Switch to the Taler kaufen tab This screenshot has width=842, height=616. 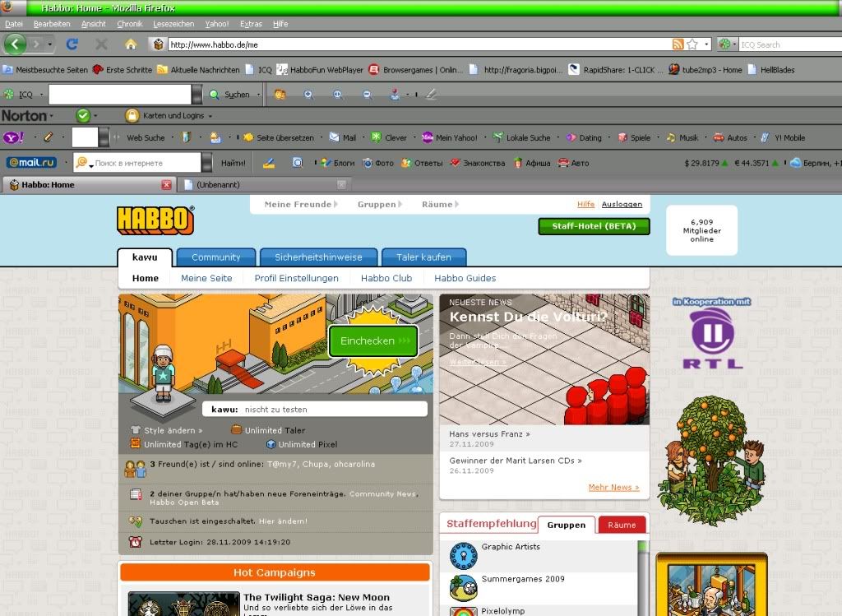423,257
